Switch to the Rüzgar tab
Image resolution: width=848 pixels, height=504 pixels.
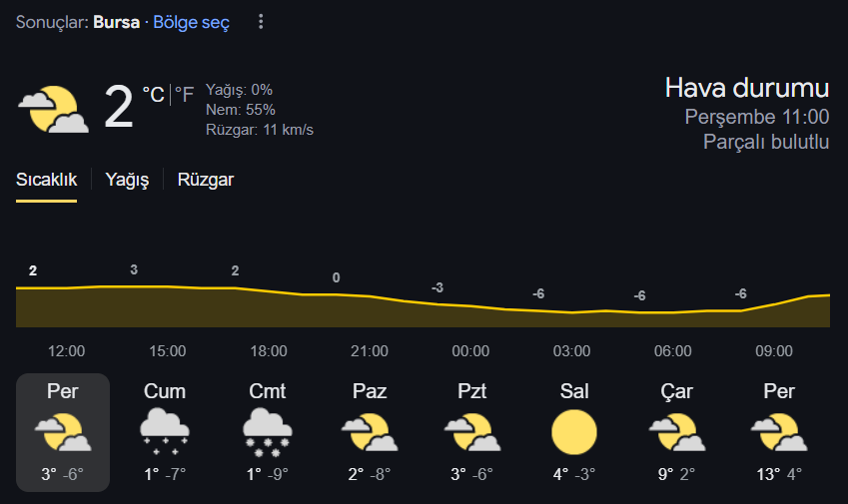click(206, 180)
